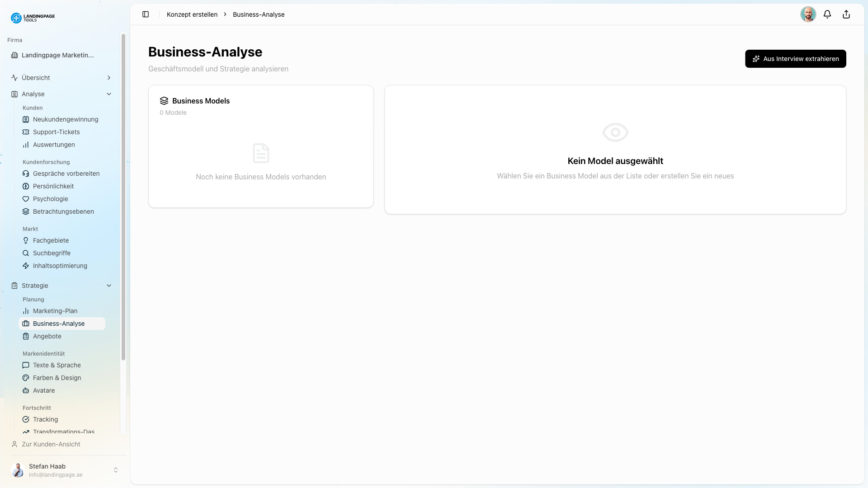Open Konzept erstellen from the breadcrumb

coord(192,14)
